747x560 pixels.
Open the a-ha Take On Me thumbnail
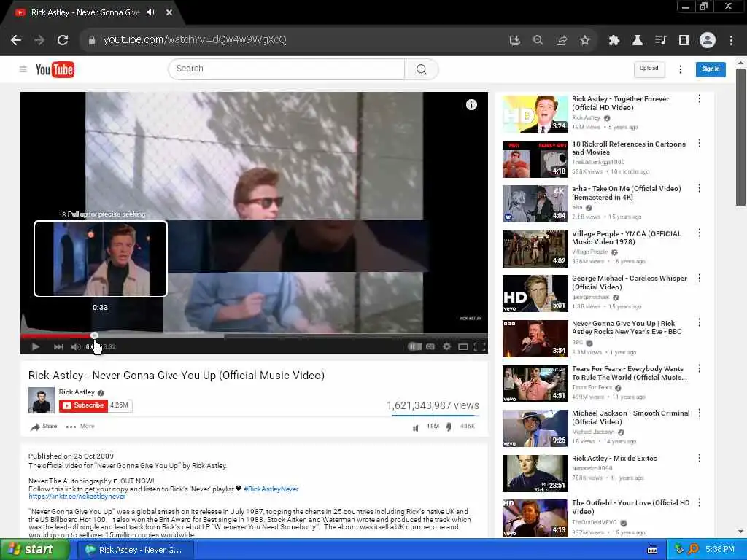535,204
